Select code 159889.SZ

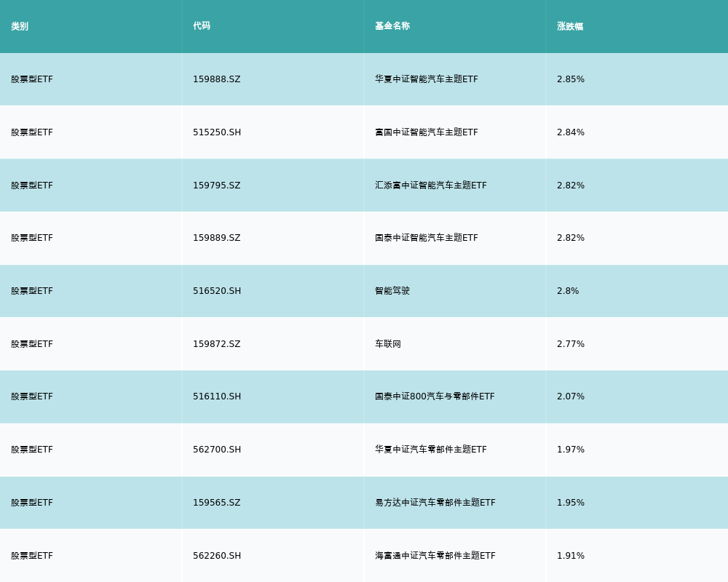click(x=217, y=238)
